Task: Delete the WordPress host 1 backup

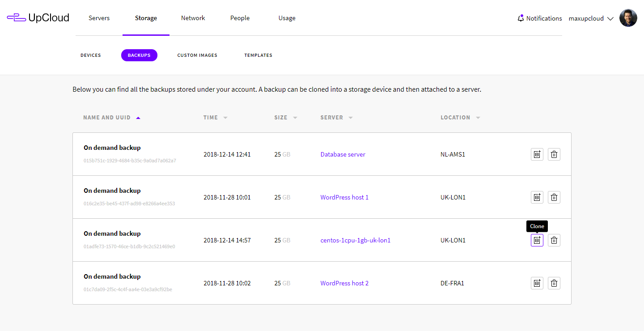Action: (554, 197)
